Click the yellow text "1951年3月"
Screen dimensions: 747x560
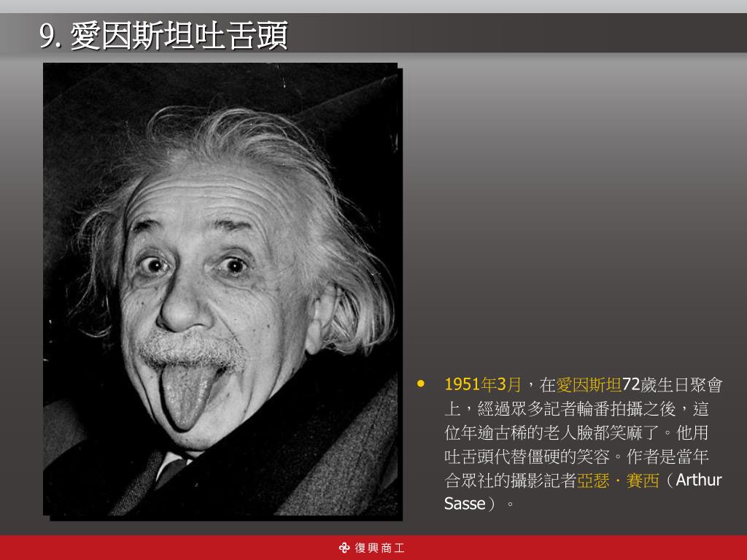click(483, 384)
